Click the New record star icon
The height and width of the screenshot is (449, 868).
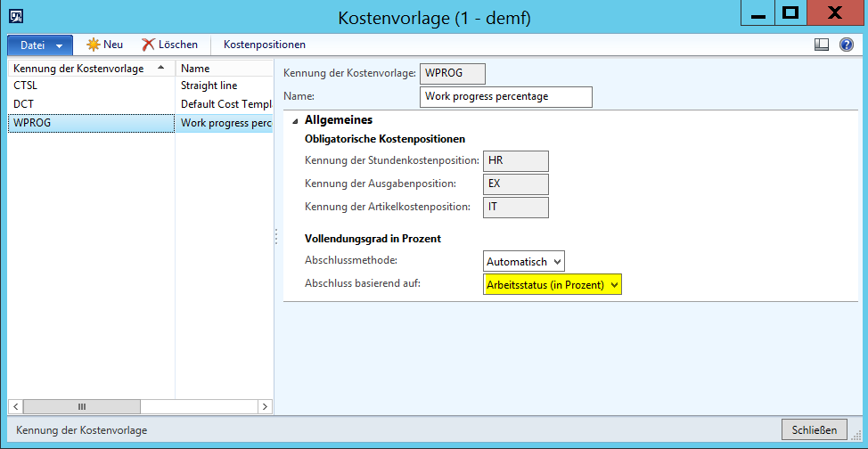point(93,45)
